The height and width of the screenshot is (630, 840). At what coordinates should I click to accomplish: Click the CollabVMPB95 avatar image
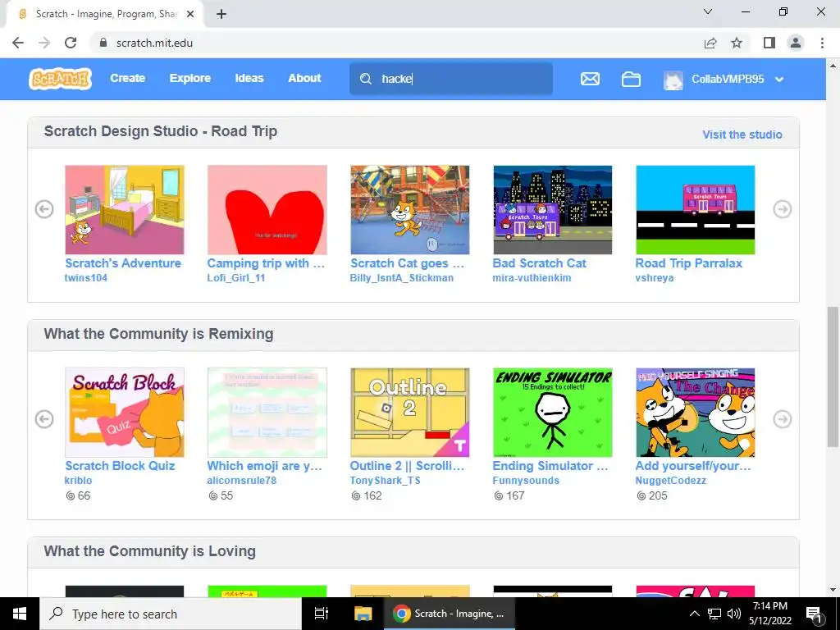[673, 80]
